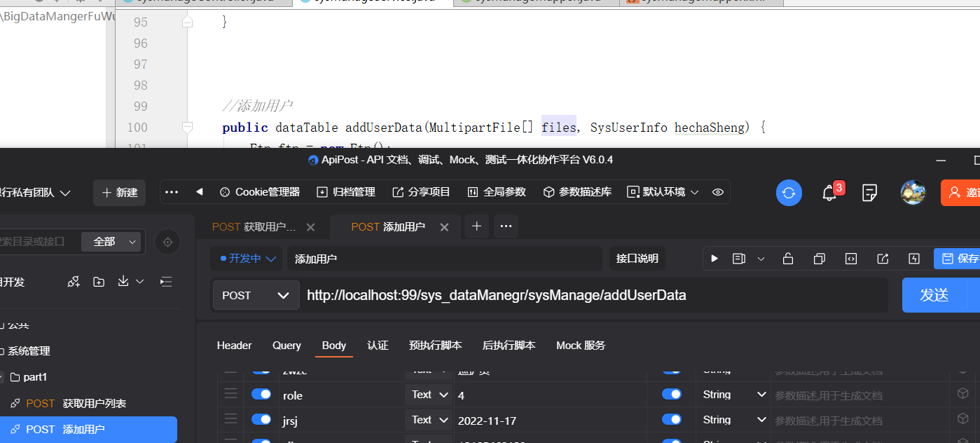Viewport: 980px width, 443px height.
Task: Toggle the role parameter enable switch
Action: pyautogui.click(x=261, y=395)
